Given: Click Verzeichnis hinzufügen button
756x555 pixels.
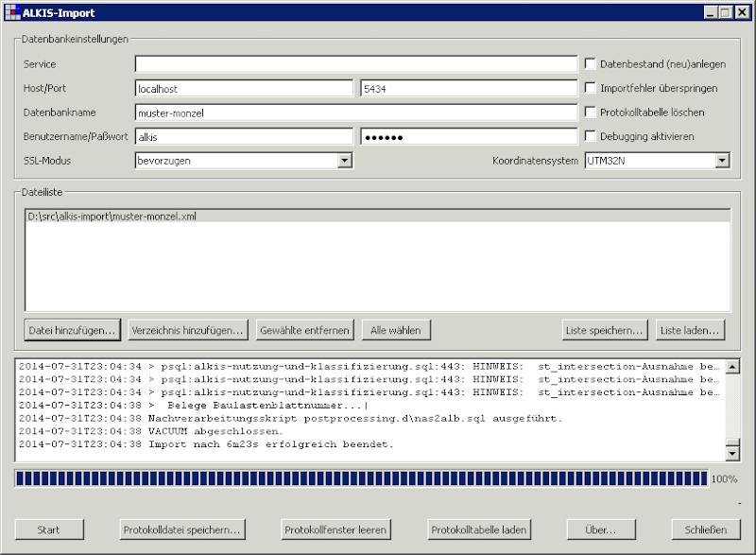Looking at the screenshot, I should 188,330.
